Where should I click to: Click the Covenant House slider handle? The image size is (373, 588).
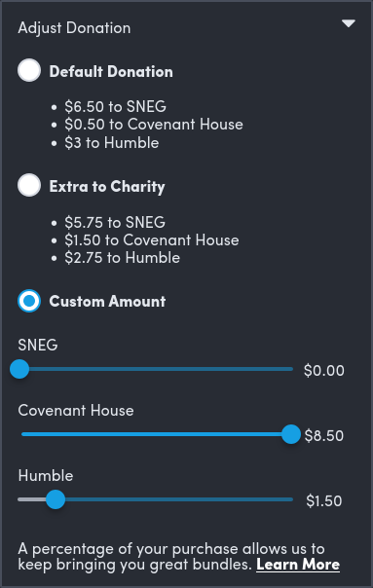(x=291, y=434)
